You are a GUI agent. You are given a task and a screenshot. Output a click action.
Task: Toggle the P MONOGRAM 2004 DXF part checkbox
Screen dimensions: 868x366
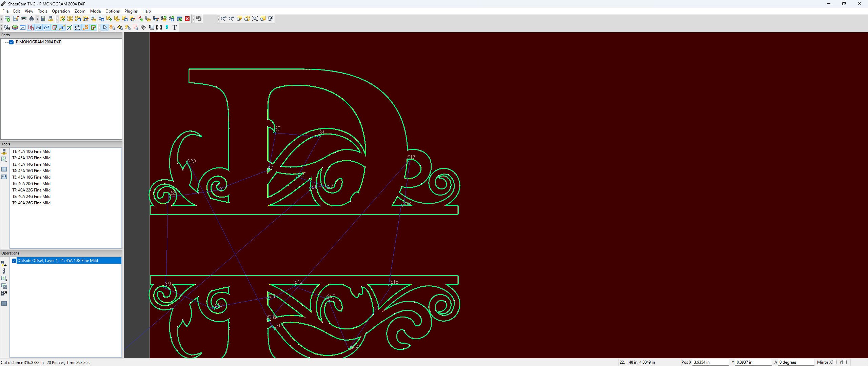pyautogui.click(x=12, y=42)
